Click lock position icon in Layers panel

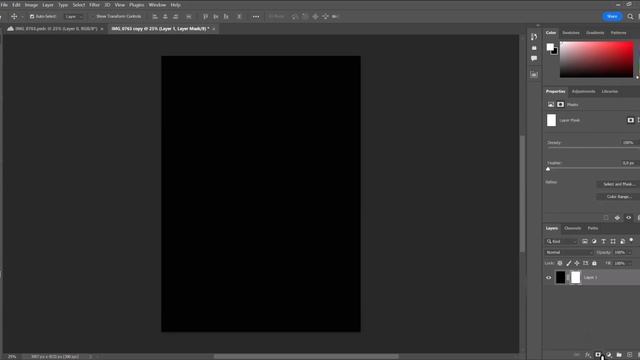click(577, 263)
